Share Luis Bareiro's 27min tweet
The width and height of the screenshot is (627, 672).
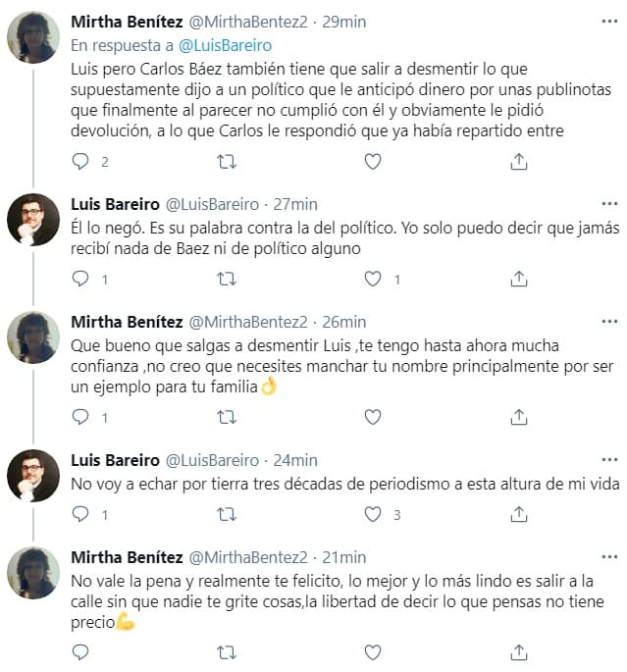518,280
